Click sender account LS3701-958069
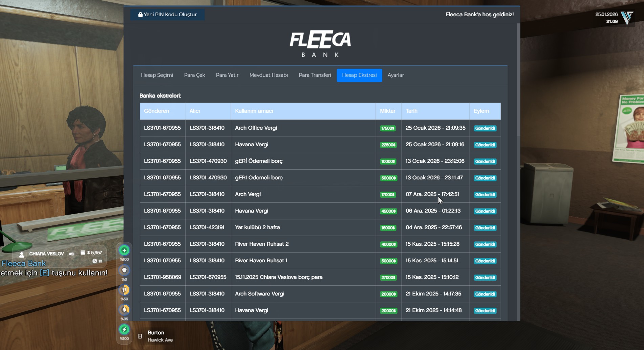Image resolution: width=644 pixels, height=350 pixels. click(x=163, y=277)
